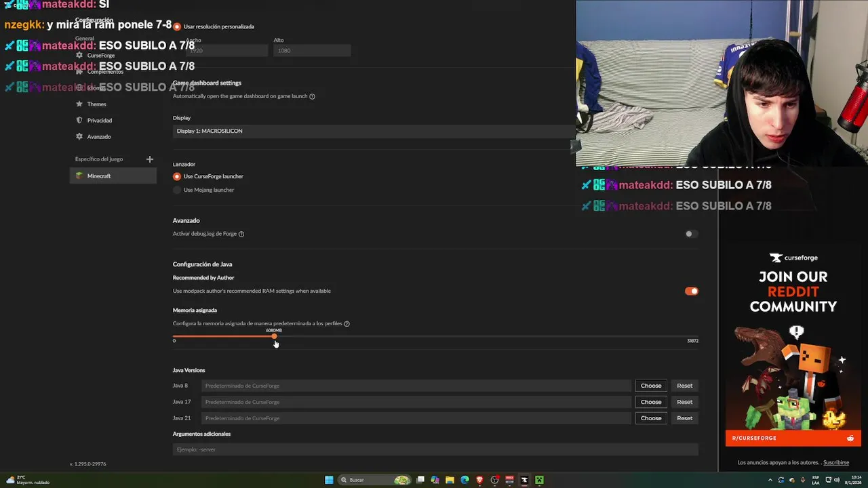Show hidden icons in system tray

click(x=770, y=480)
